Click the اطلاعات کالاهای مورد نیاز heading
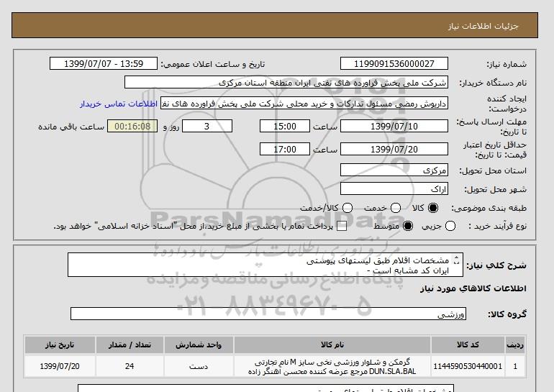The width and height of the screenshot is (554, 392). click(x=473, y=288)
